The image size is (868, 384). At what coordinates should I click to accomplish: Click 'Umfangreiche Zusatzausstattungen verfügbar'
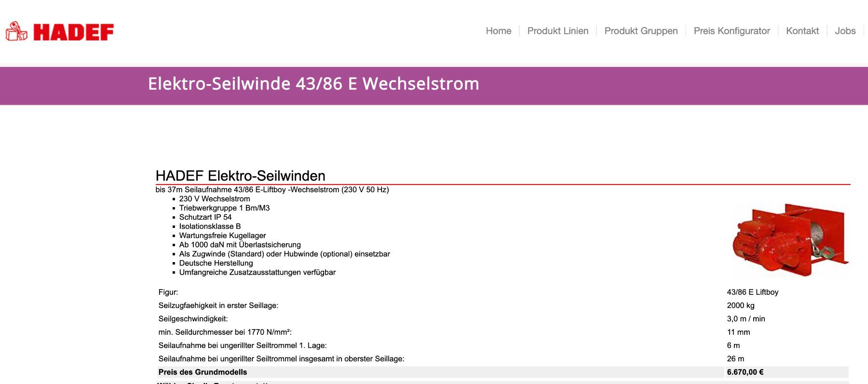coord(258,272)
